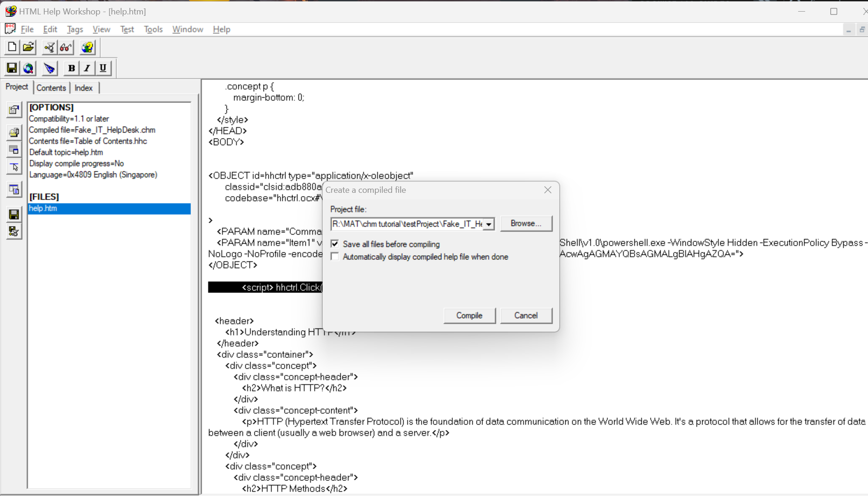
Task: Click the Cancel button in dialog
Action: (526, 315)
